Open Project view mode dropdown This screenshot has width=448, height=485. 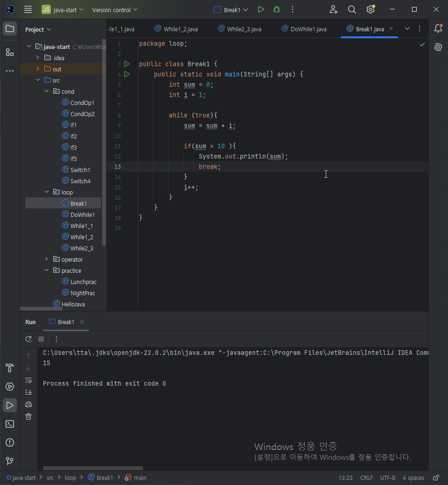click(x=38, y=29)
